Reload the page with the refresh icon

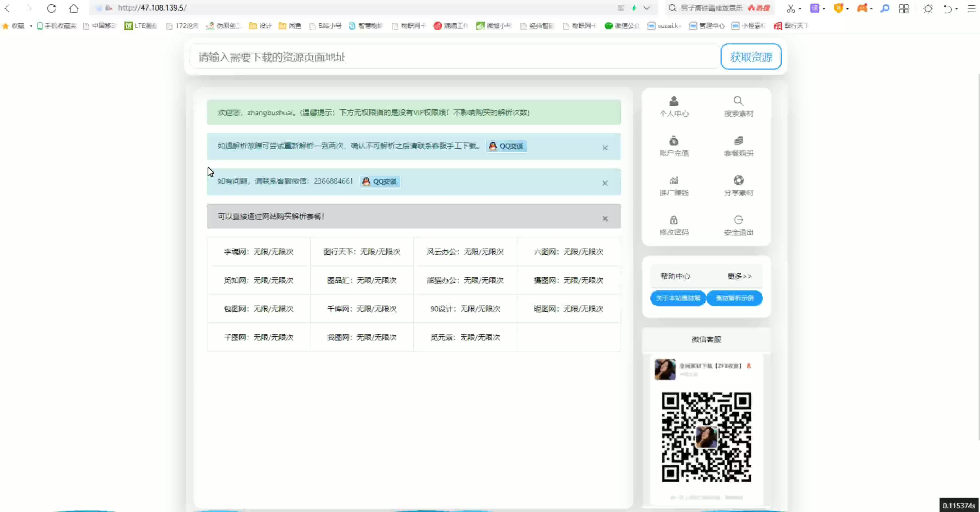pyautogui.click(x=51, y=8)
